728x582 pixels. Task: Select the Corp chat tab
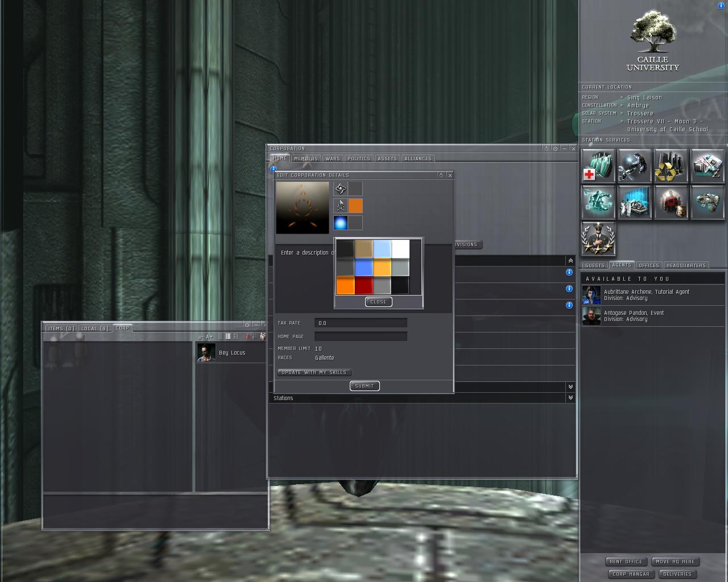[x=123, y=328]
